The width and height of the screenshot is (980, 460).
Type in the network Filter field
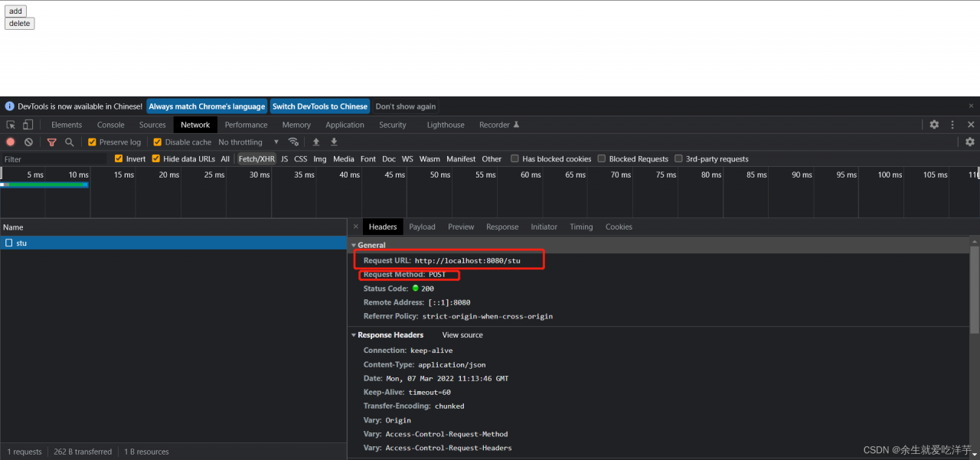(54, 159)
